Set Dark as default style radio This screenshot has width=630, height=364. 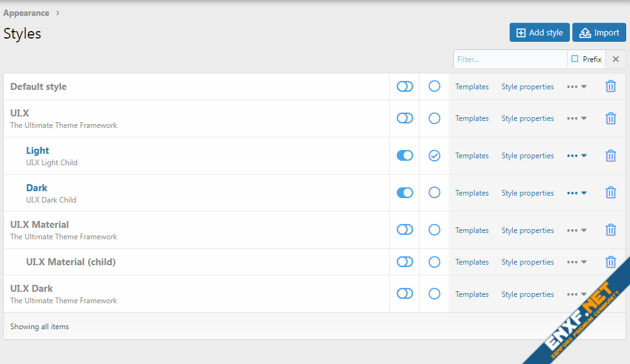point(434,193)
